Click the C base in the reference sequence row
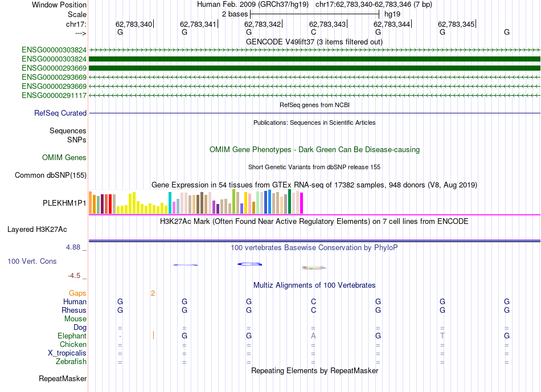This screenshot has height=392, width=541. point(313,32)
